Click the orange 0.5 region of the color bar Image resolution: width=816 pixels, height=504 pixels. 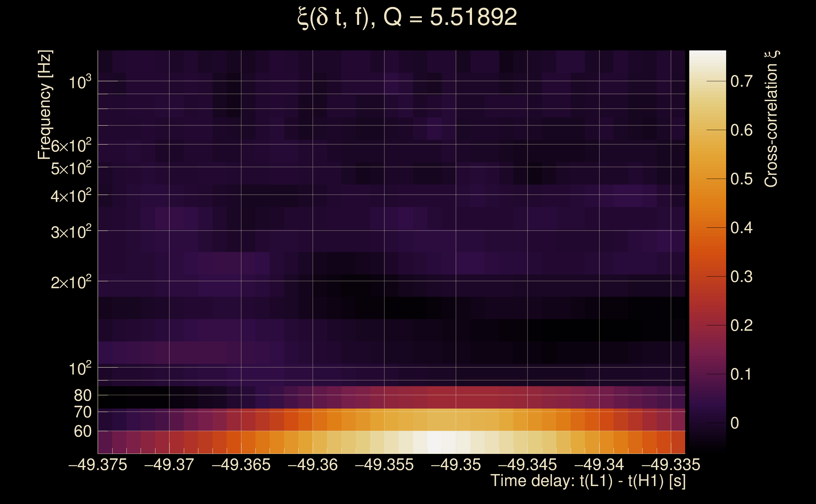coord(707,179)
